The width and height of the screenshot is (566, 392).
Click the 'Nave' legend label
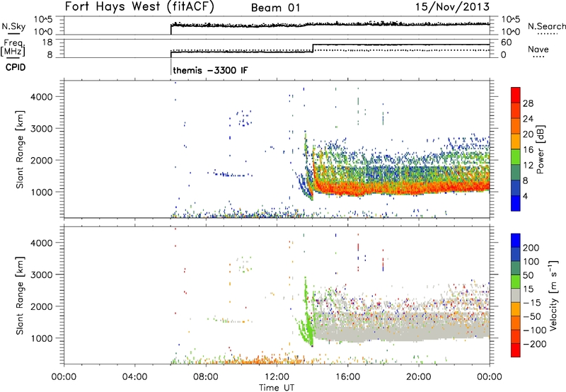point(538,49)
